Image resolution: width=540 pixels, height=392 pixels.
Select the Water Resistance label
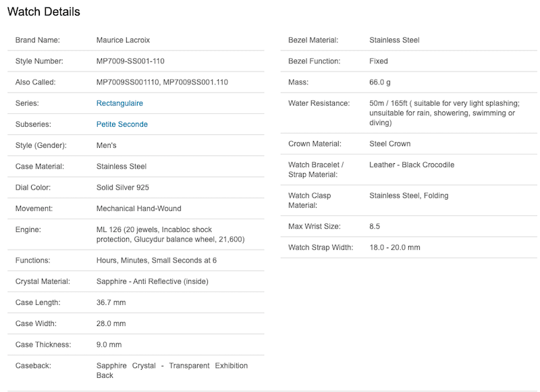click(319, 103)
